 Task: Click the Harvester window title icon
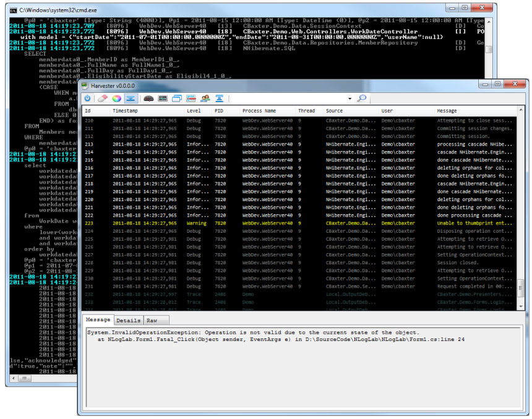click(85, 85)
